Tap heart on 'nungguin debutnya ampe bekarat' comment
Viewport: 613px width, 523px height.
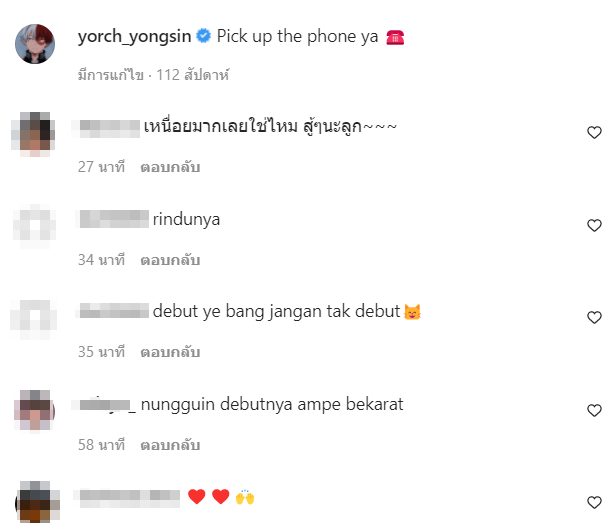click(594, 410)
